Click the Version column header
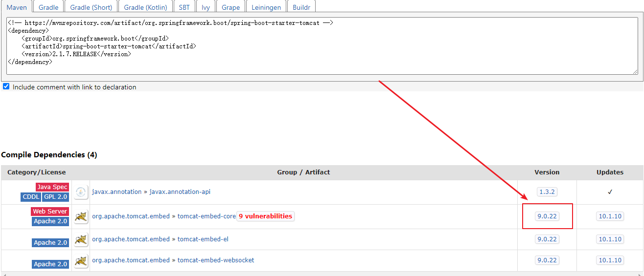 point(547,172)
